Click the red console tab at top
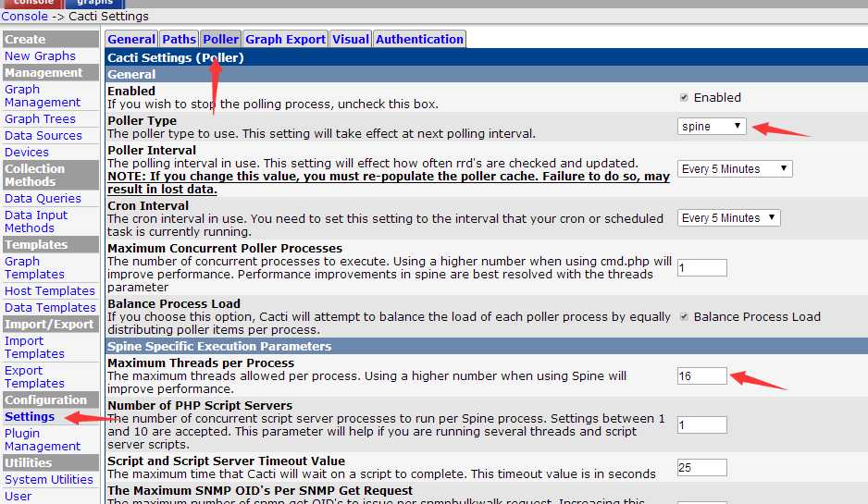868x504 pixels. (x=33, y=4)
